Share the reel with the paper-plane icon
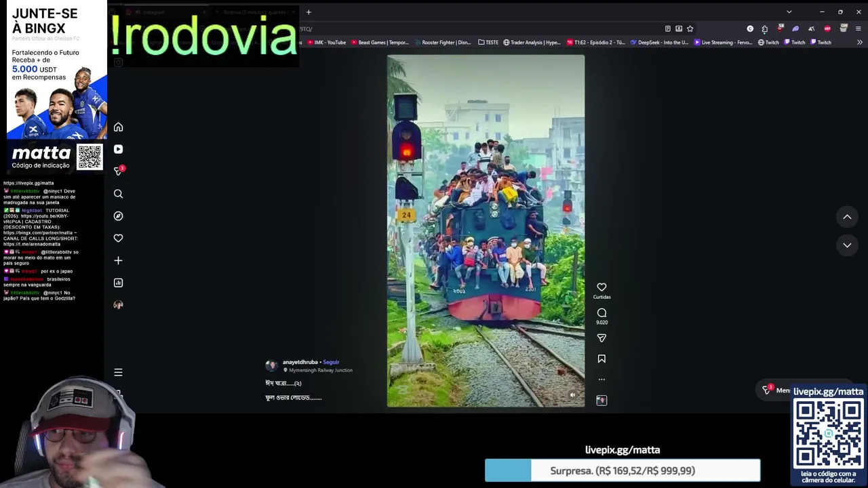The image size is (868, 488). point(601,338)
